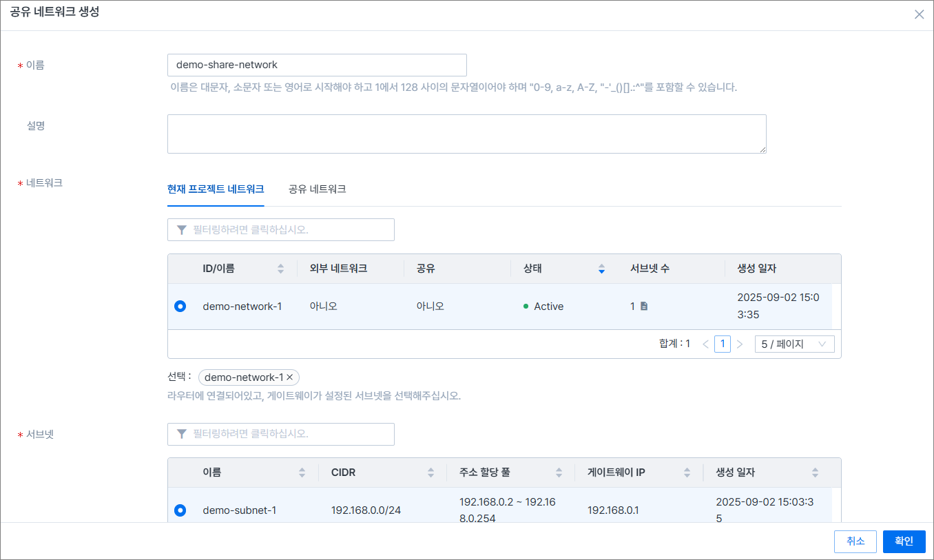Screen dimensions: 934x560
Task: Click the 설명 description text area
Action: pos(466,134)
